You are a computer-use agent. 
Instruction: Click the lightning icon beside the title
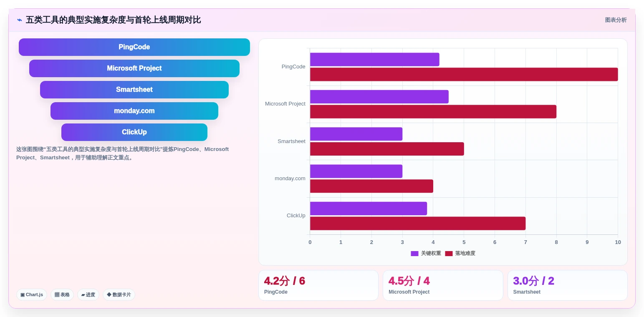(20, 20)
